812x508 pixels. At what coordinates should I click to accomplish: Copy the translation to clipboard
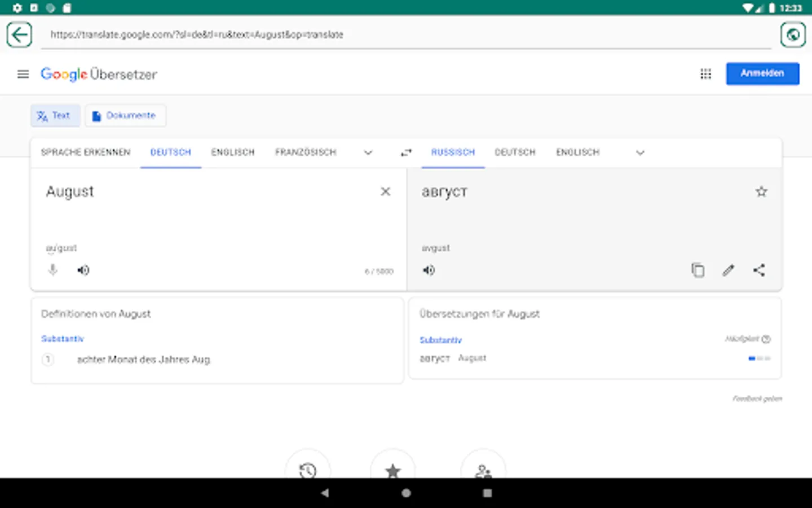[698, 270]
